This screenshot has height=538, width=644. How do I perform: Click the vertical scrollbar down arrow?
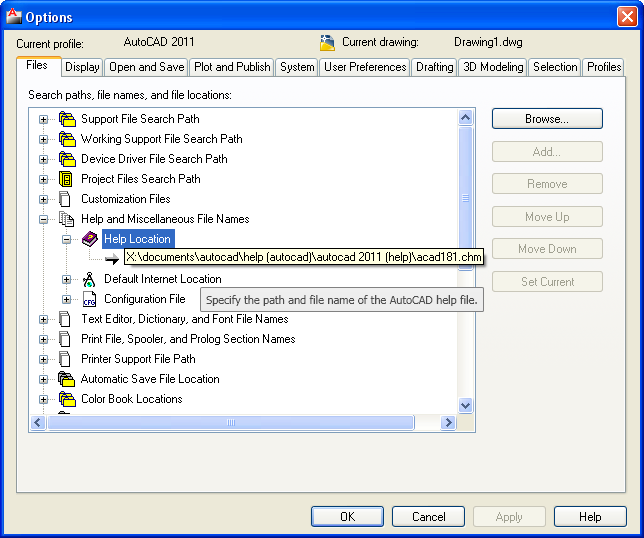465,406
